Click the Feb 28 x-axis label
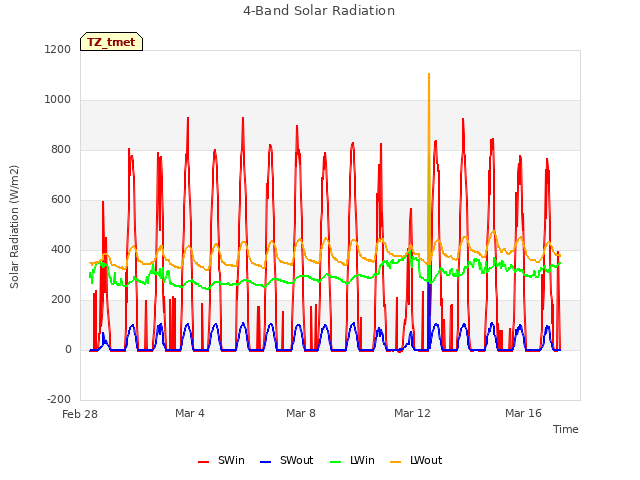 click(x=80, y=414)
